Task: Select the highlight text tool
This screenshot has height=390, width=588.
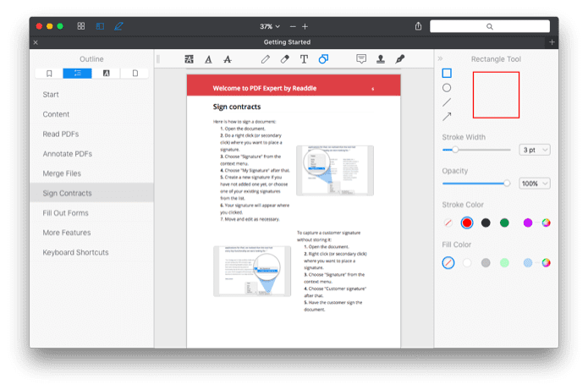Action: [x=189, y=59]
